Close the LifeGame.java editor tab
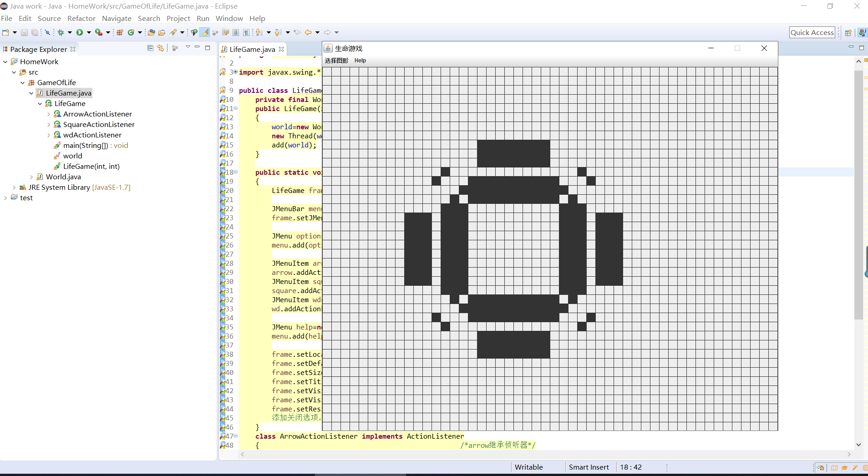Screen dimensions: 868x476 (x=281, y=49)
